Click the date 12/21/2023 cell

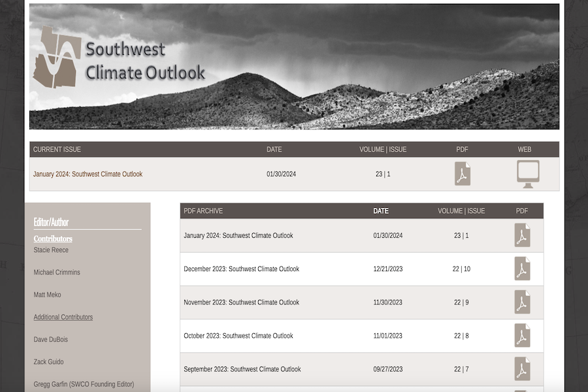coord(387,269)
